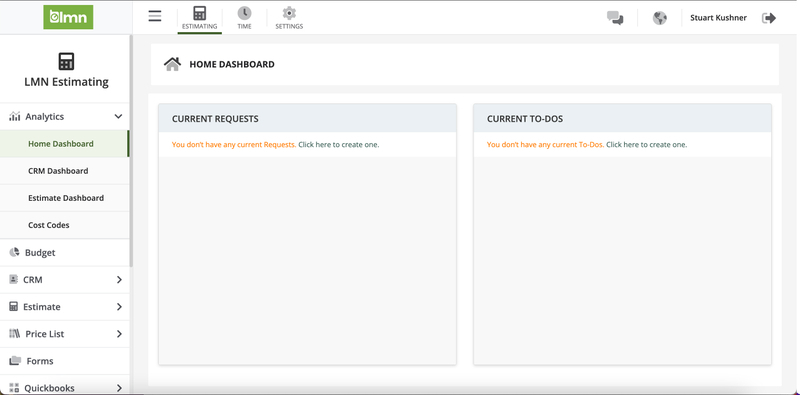The height and width of the screenshot is (395, 800).
Task: Click the LMN Estimating calculator icon
Action: 66,61
